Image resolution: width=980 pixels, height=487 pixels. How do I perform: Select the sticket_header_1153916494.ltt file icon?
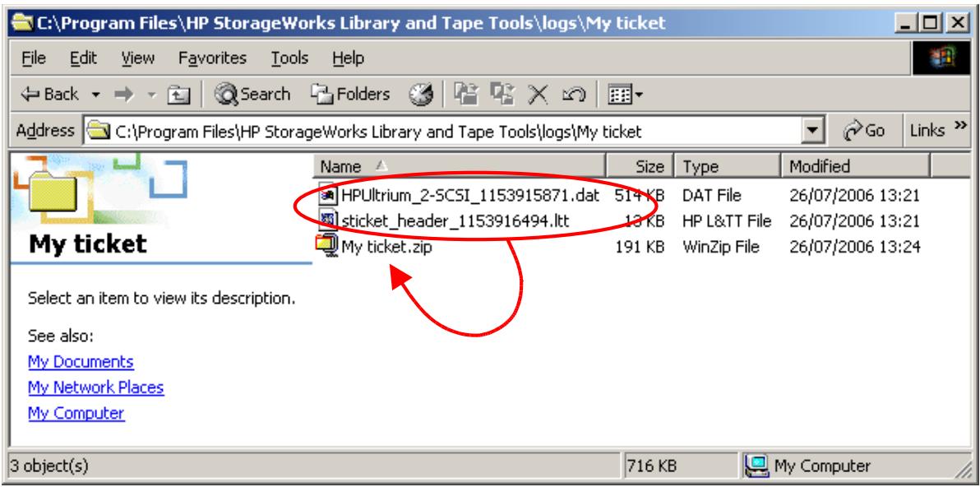(x=328, y=220)
